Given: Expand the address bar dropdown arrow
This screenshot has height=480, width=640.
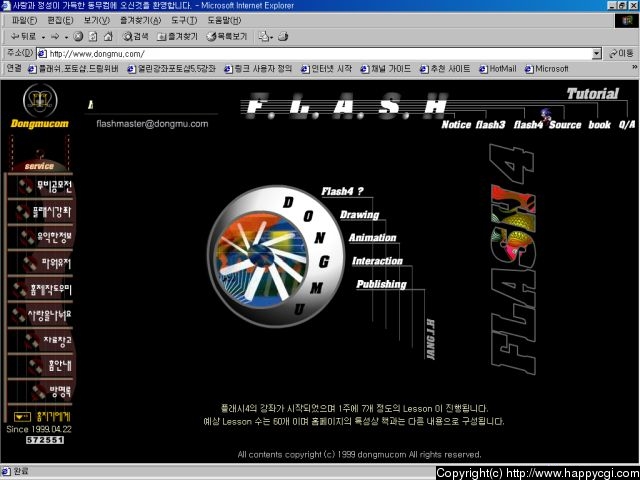Looking at the screenshot, I should pos(597,53).
